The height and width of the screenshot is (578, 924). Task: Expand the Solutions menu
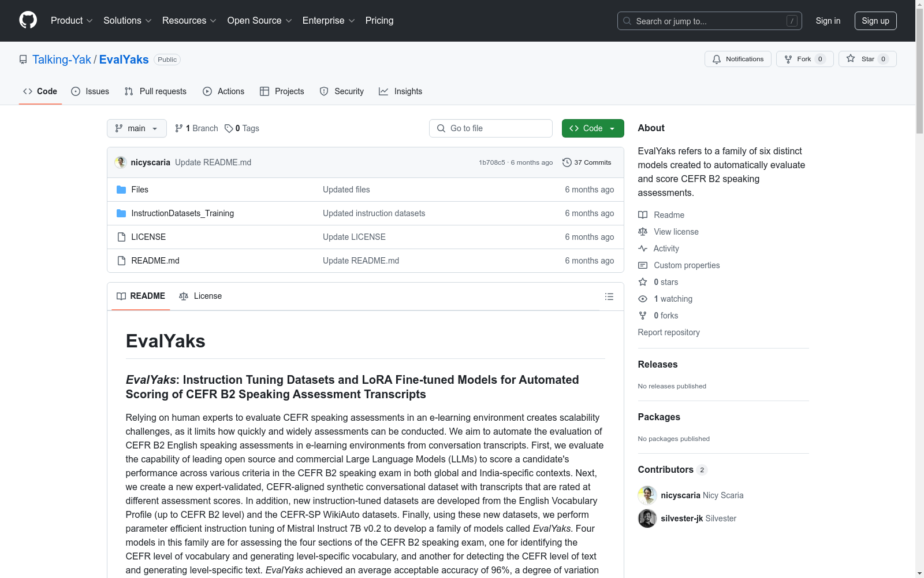pyautogui.click(x=128, y=21)
